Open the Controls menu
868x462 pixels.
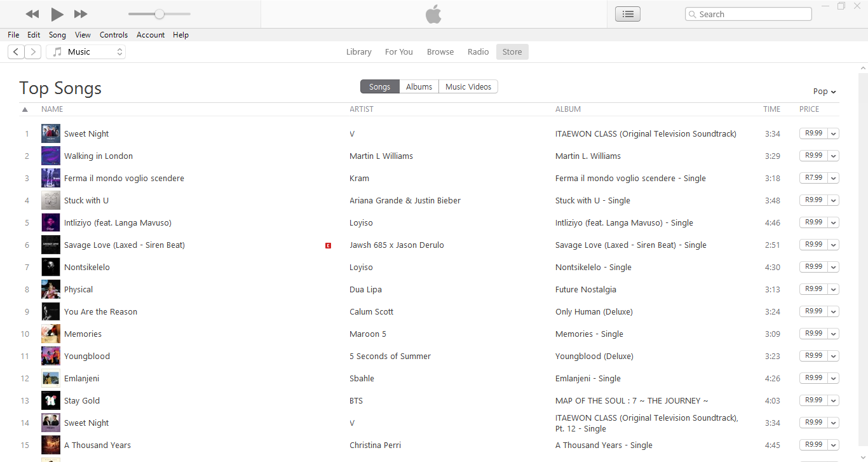[114, 35]
